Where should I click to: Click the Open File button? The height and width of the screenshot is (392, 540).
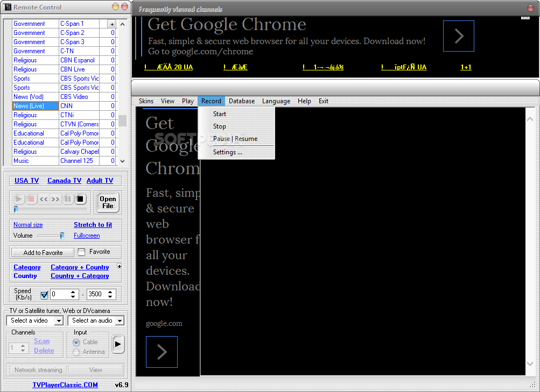point(108,202)
